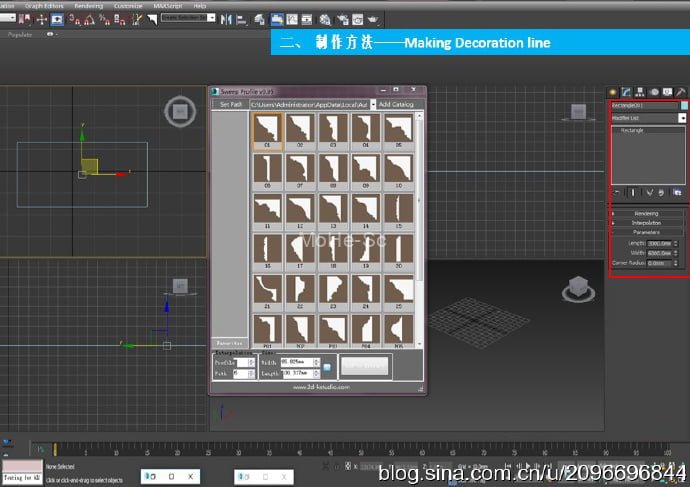Open the Create panel tab
Viewport: 690px width, 487px height.
point(613,92)
